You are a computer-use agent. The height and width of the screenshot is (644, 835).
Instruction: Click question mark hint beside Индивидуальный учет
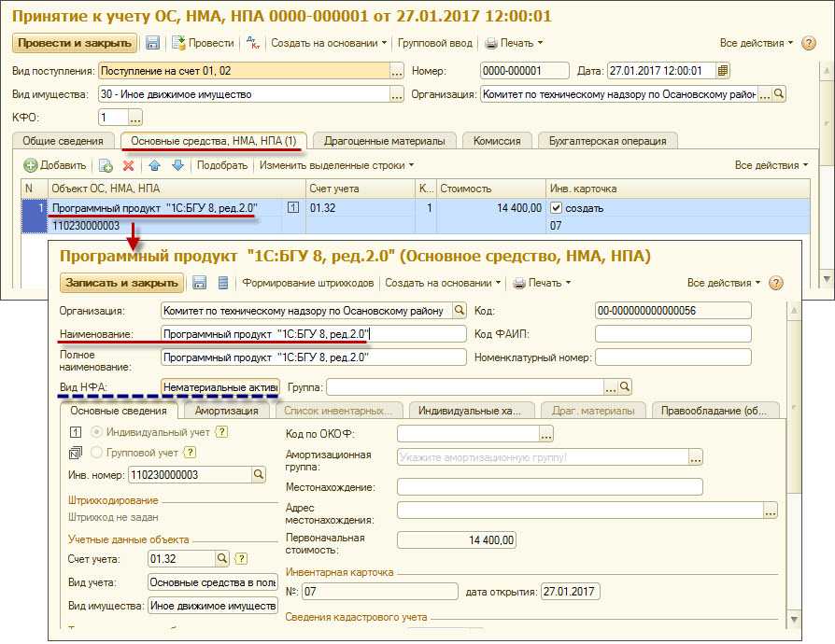coord(221,432)
